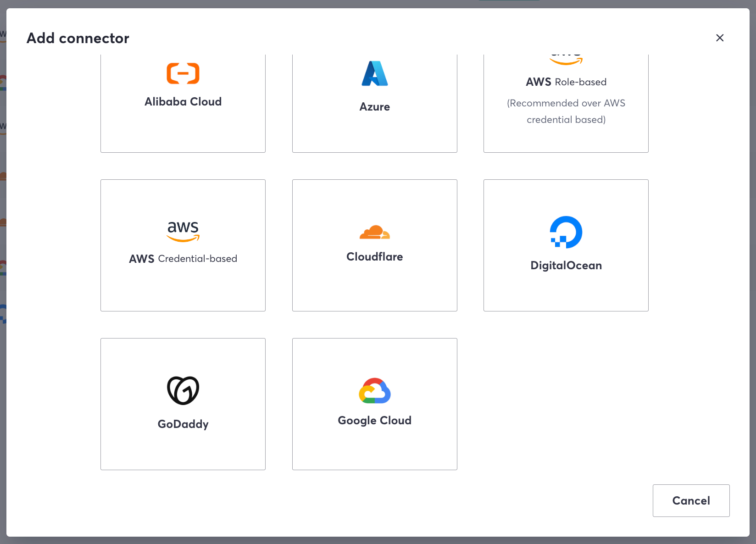Choose the Cloudflare connector label
The height and width of the screenshot is (544, 756).
[375, 256]
